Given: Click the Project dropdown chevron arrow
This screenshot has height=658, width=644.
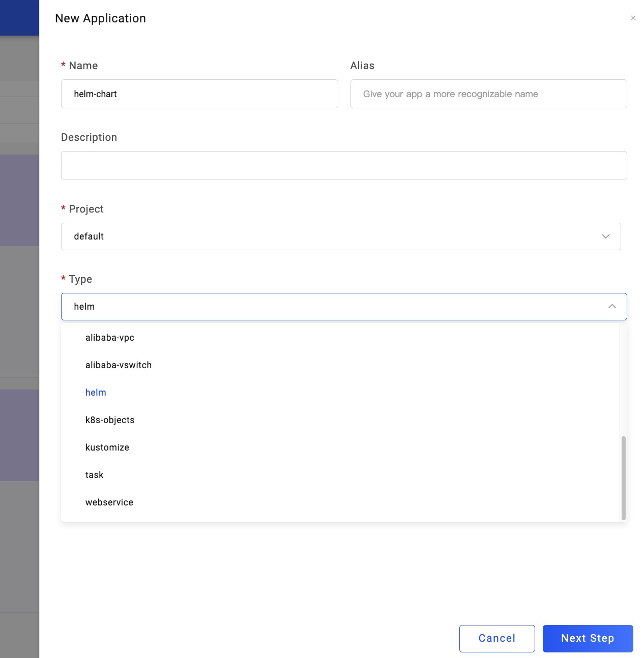Looking at the screenshot, I should click(605, 236).
